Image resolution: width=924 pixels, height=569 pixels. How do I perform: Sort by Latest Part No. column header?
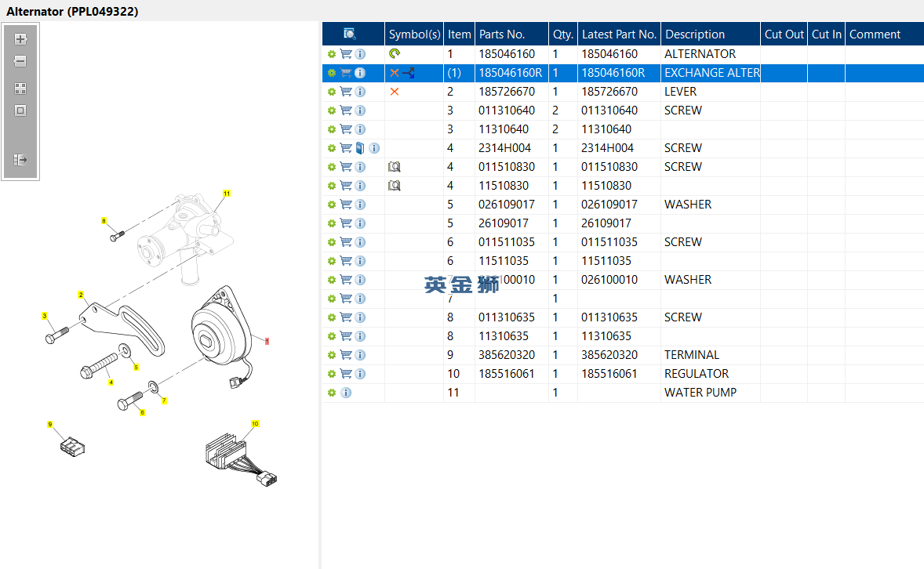click(x=620, y=34)
